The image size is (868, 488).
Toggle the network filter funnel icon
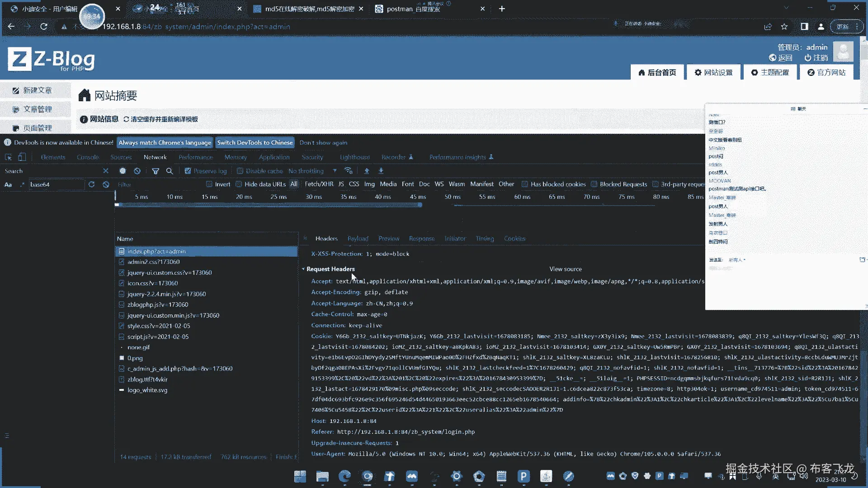pyautogui.click(x=156, y=171)
